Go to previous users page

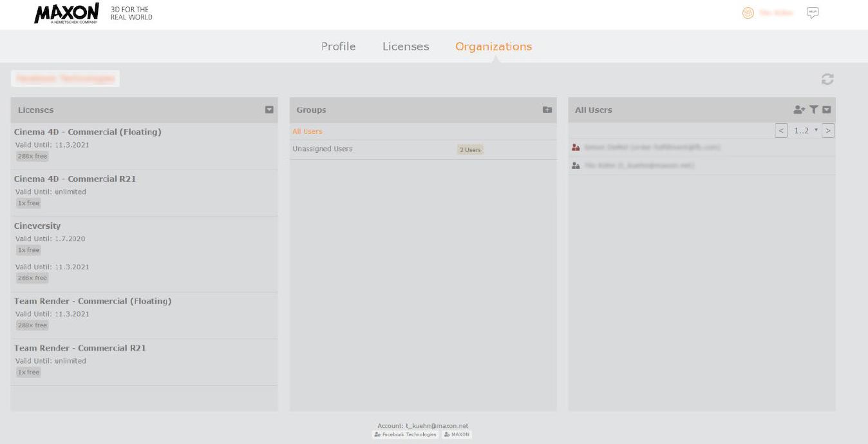click(x=781, y=130)
